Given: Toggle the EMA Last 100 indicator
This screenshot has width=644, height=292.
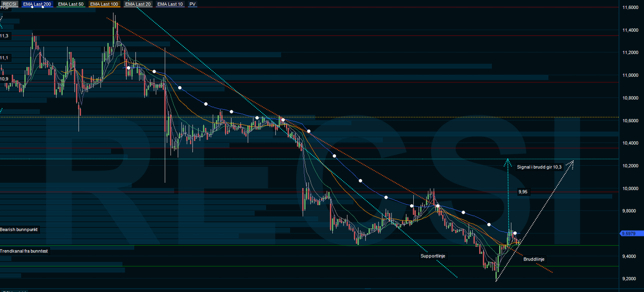Looking at the screenshot, I should [104, 4].
